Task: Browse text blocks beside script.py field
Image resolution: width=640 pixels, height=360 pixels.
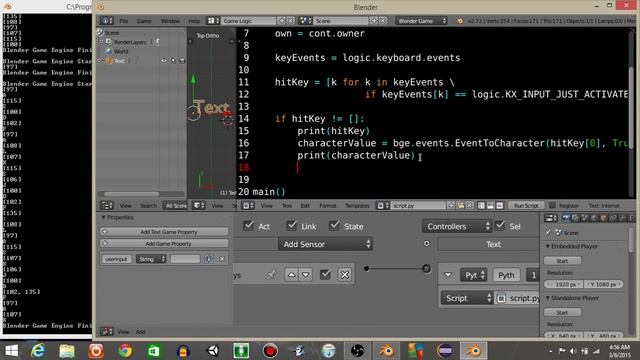Action: pyautogui.click(x=382, y=206)
